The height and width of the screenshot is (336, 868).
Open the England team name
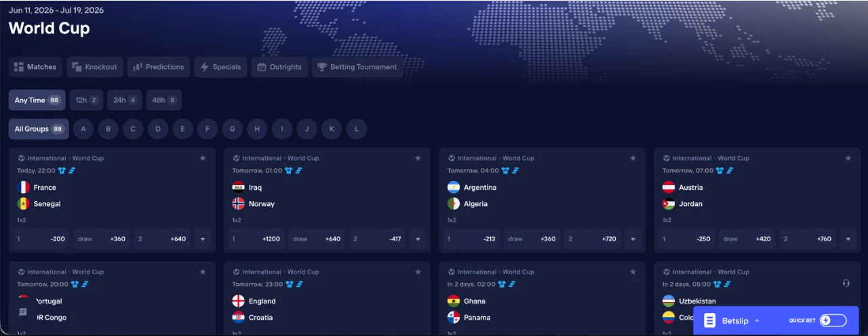(x=262, y=301)
